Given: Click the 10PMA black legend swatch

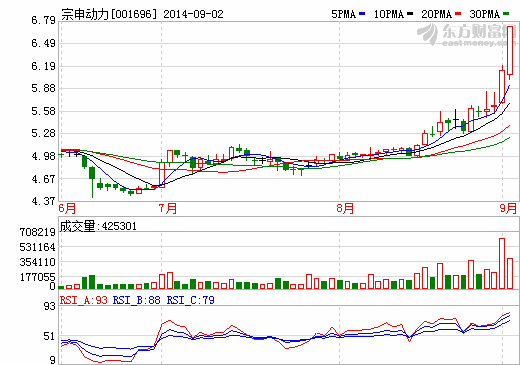Looking at the screenshot, I should coord(410,14).
